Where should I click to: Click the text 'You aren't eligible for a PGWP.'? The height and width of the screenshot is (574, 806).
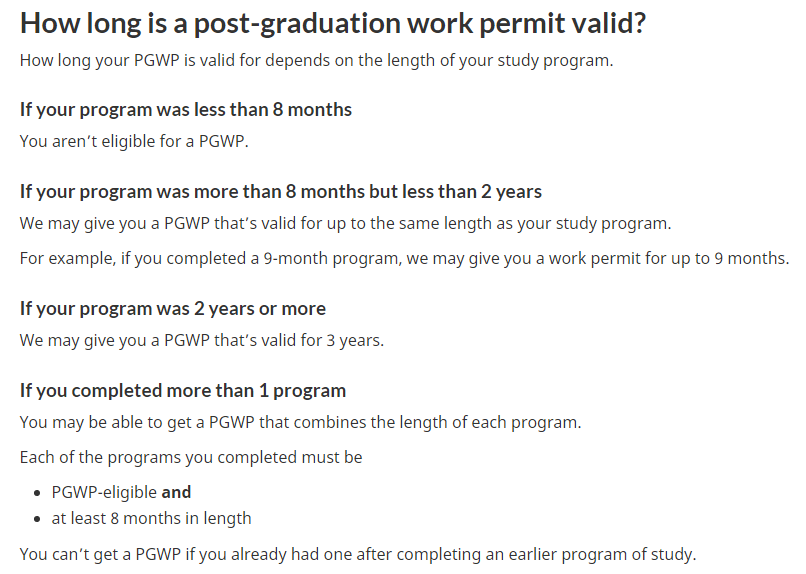[134, 141]
